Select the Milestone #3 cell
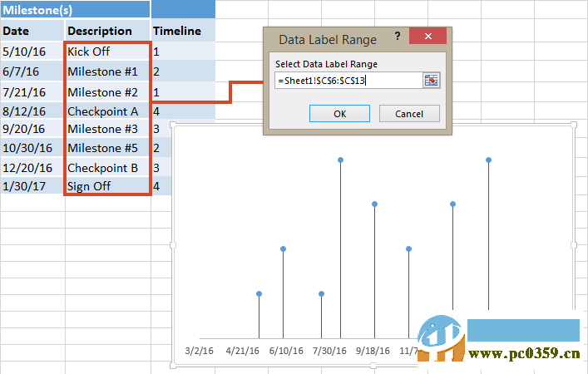Screen dimensions: 588x374 coord(107,129)
